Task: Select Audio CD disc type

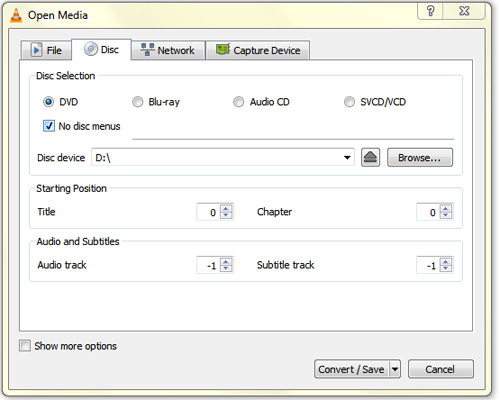Action: (x=238, y=102)
